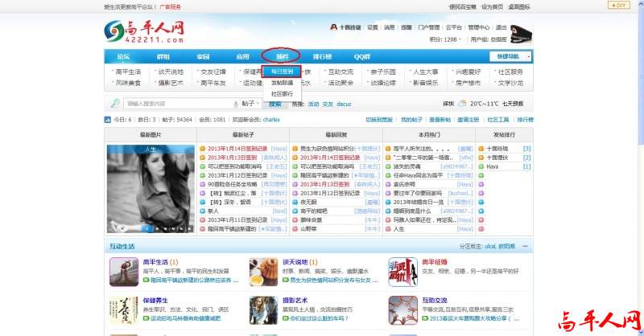Click the hot-search keyword 交友
This screenshot has width=644, height=336.
(x=328, y=104)
